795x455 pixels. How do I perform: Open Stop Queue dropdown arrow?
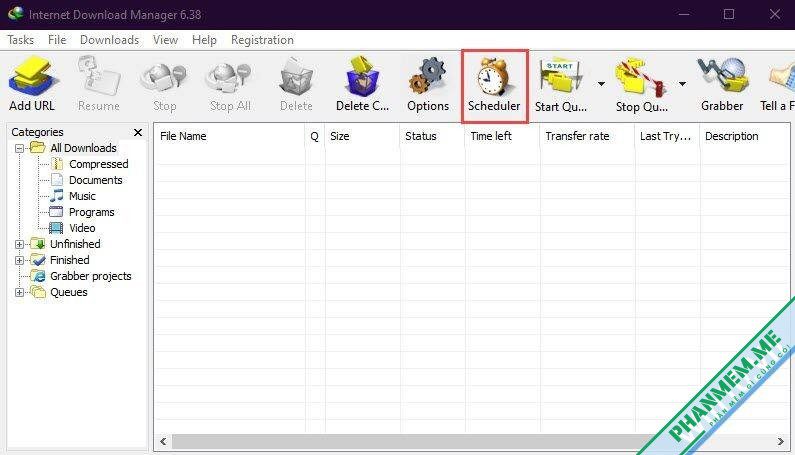click(x=682, y=84)
